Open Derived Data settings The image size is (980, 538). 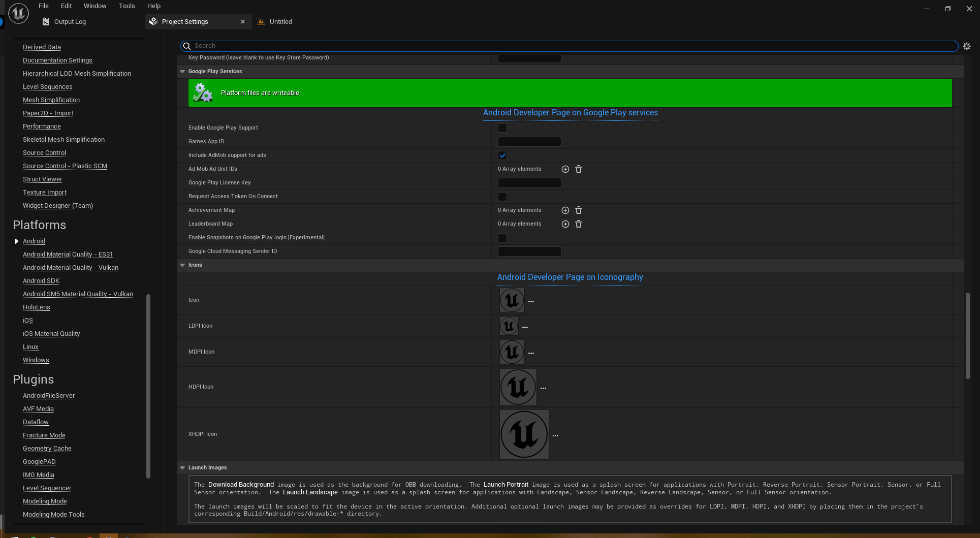[42, 47]
